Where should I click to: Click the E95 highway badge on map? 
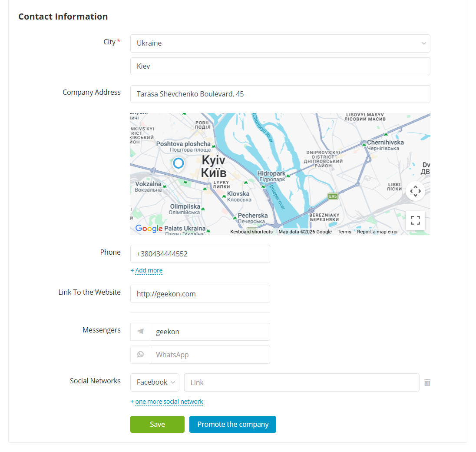[x=333, y=196]
